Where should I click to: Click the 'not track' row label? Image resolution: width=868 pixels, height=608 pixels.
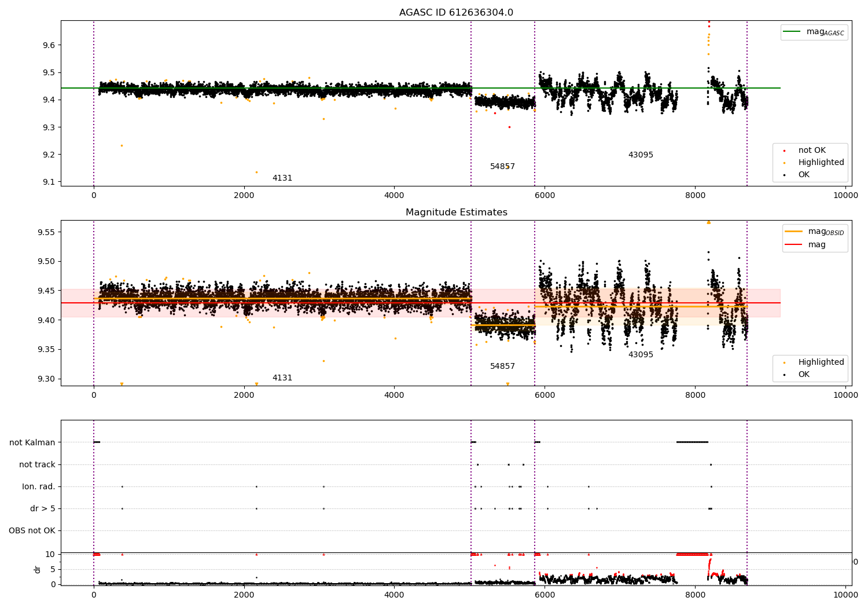tap(37, 464)
